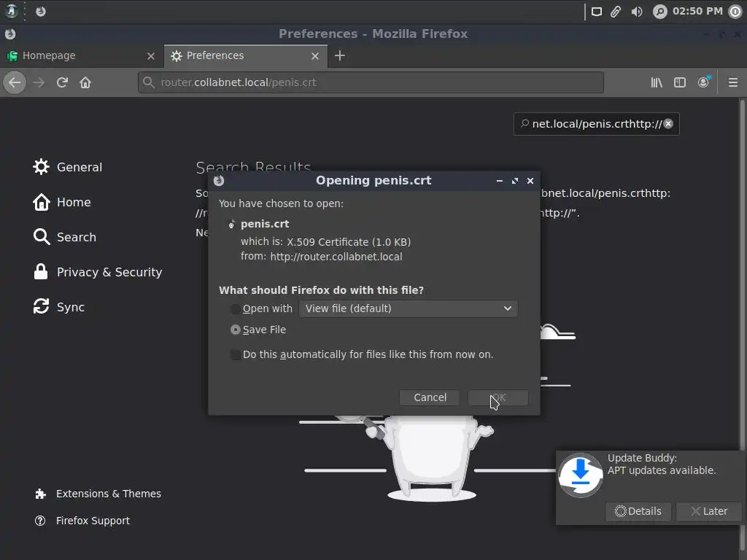Open the Firefox home page icon
Screen dimensions: 747x560
(x=85, y=82)
